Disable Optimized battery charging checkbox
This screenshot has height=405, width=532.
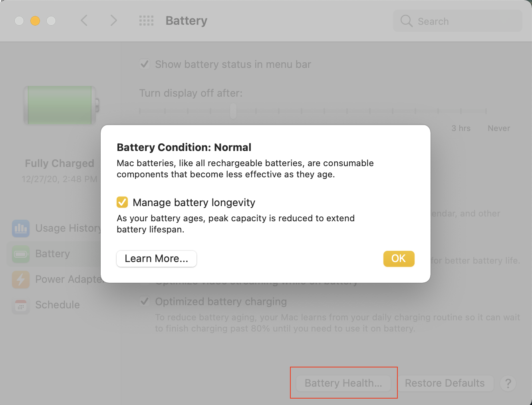pyautogui.click(x=145, y=302)
